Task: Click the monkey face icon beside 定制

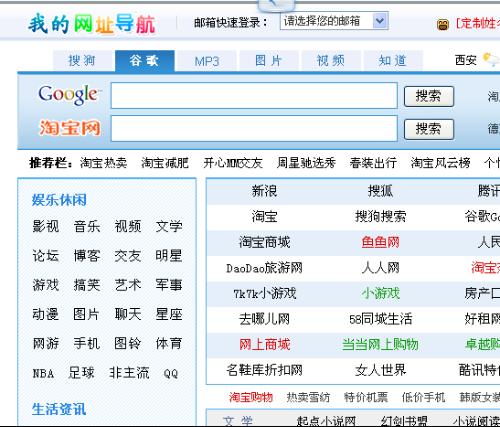Action: 443,25
